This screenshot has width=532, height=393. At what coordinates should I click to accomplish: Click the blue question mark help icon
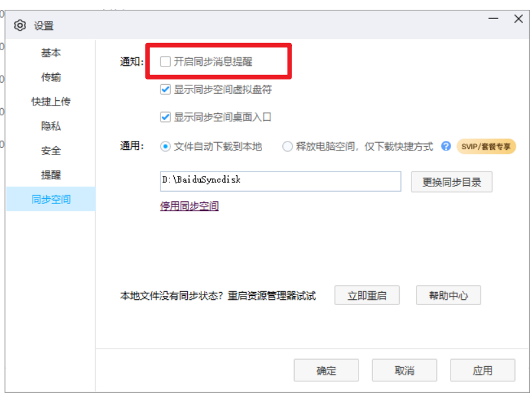[446, 147]
